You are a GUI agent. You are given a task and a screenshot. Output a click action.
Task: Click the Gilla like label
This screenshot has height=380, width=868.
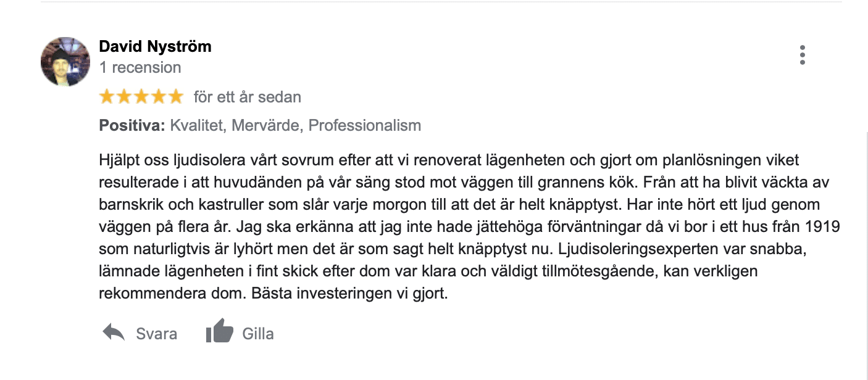[258, 334]
